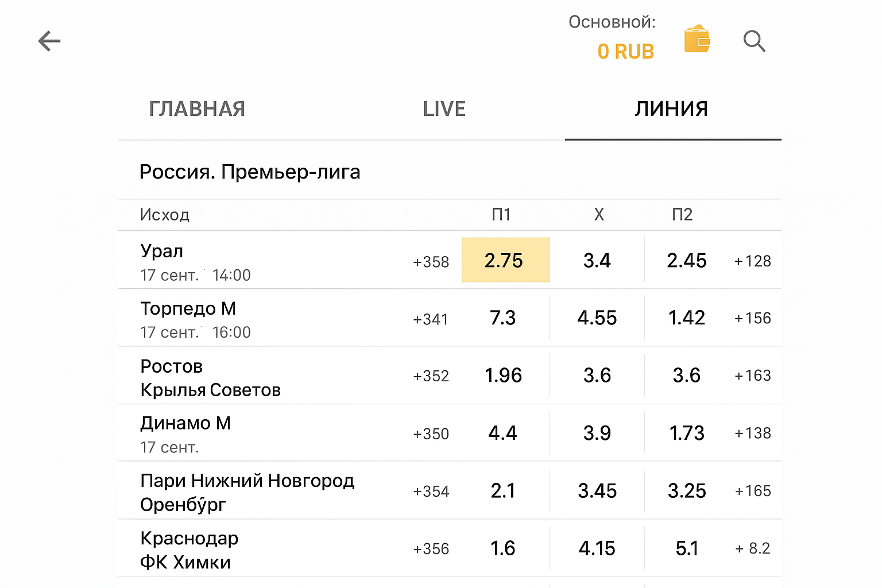The width and height of the screenshot is (882, 588).
Task: Choose П2 odds 1.73 for Динамо М
Action: pyautogui.click(x=686, y=433)
